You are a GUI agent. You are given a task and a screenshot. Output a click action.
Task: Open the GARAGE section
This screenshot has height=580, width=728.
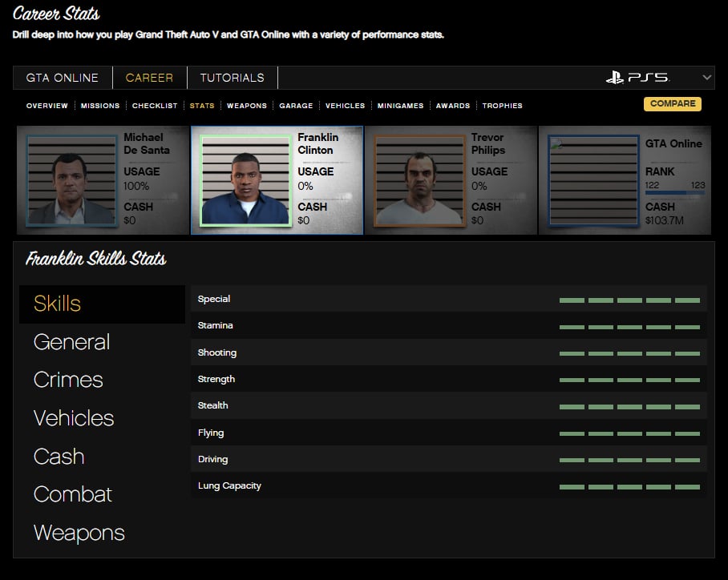tap(296, 106)
